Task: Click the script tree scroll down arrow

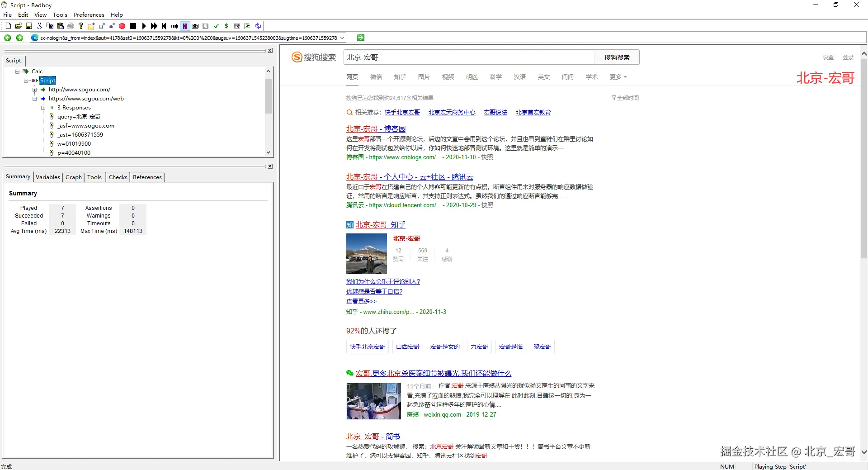Action: point(268,152)
